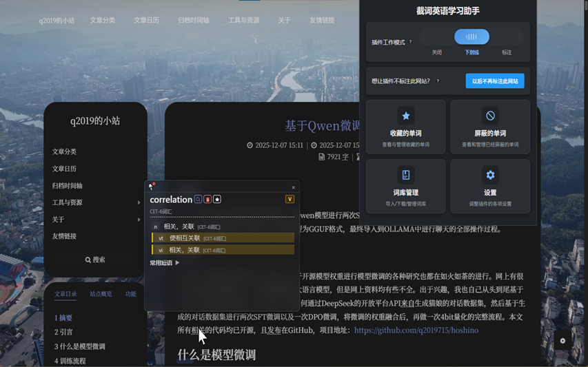Open 归档时间轴 in top navigation
This screenshot has height=367, width=588.
(x=194, y=20)
